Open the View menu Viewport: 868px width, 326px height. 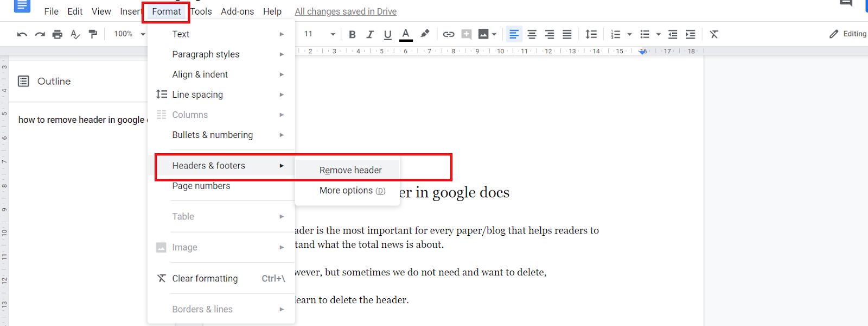pos(101,11)
